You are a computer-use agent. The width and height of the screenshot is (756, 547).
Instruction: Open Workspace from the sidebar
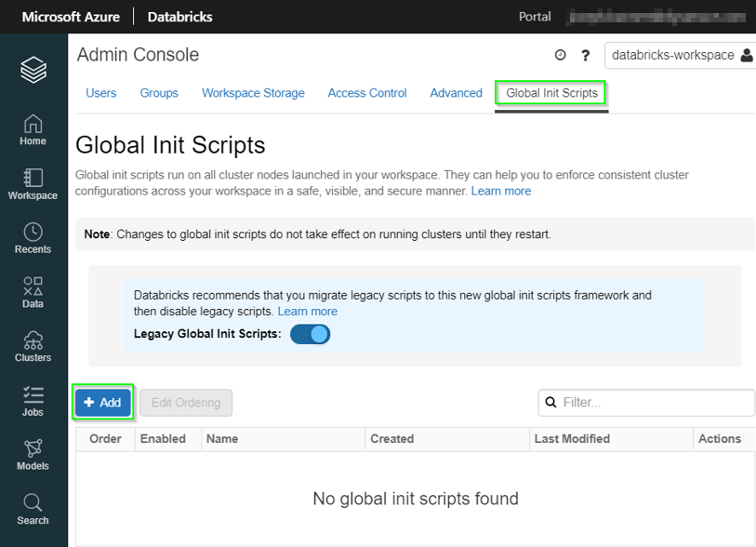pos(33,183)
